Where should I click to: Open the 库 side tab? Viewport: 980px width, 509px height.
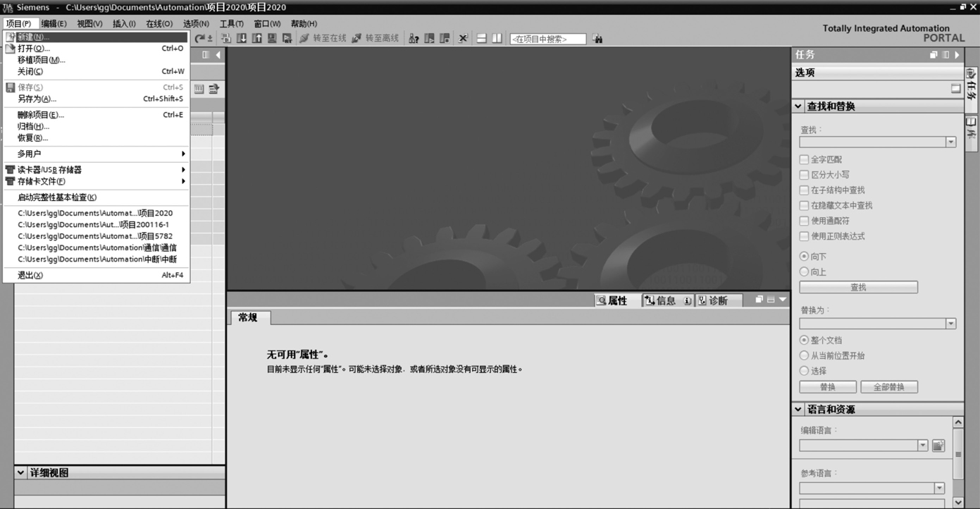972,132
